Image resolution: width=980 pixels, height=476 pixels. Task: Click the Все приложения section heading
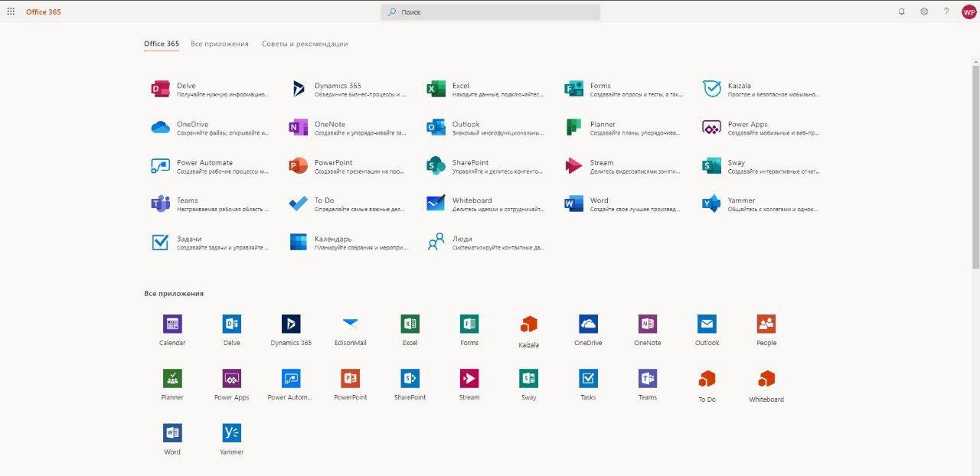coord(174,293)
